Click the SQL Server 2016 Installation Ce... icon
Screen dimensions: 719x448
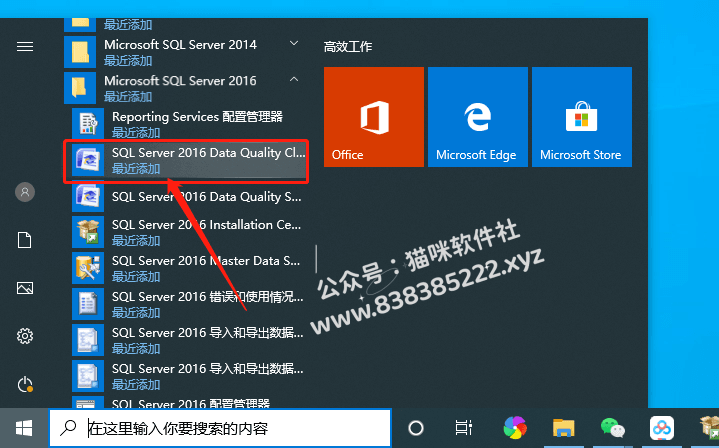88,232
